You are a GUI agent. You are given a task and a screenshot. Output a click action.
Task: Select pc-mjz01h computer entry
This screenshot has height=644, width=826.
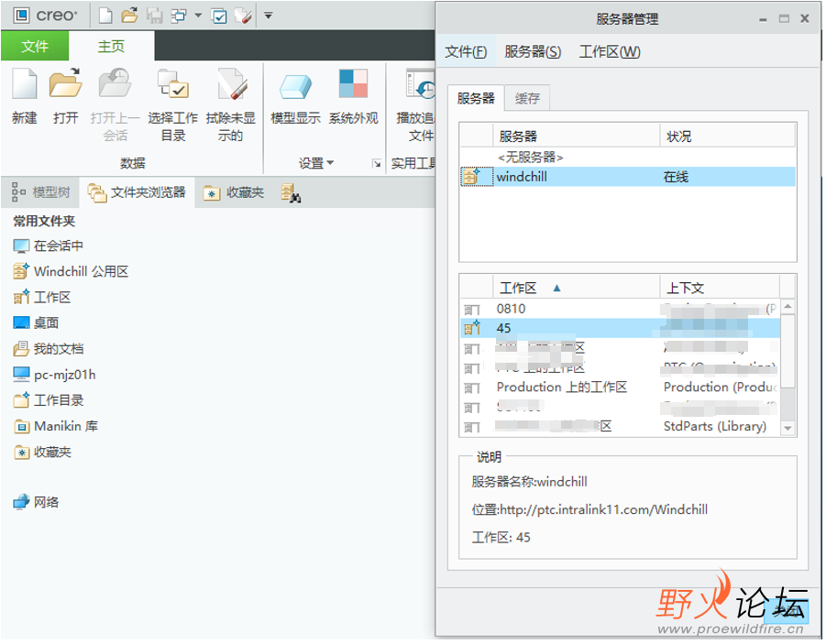click(54, 375)
